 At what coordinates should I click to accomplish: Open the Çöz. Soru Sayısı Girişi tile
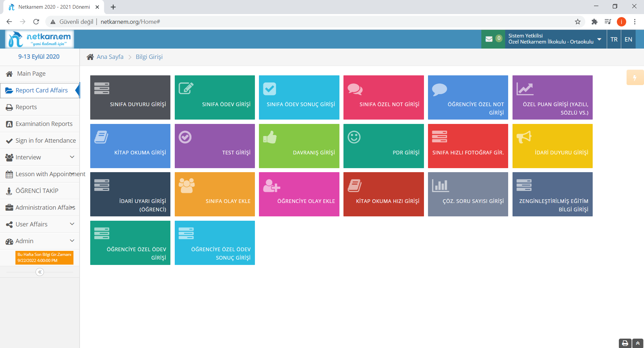pyautogui.click(x=468, y=194)
